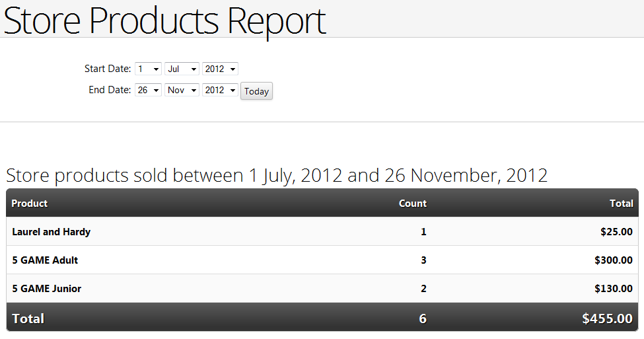Open the End Date month dropdown showing Nov
The width and height of the screenshot is (644, 339).
[x=182, y=90]
